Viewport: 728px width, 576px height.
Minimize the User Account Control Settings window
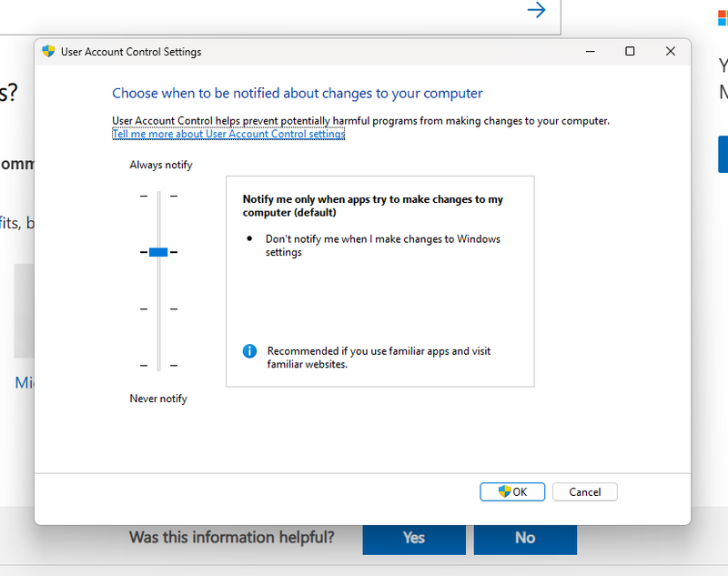click(589, 52)
